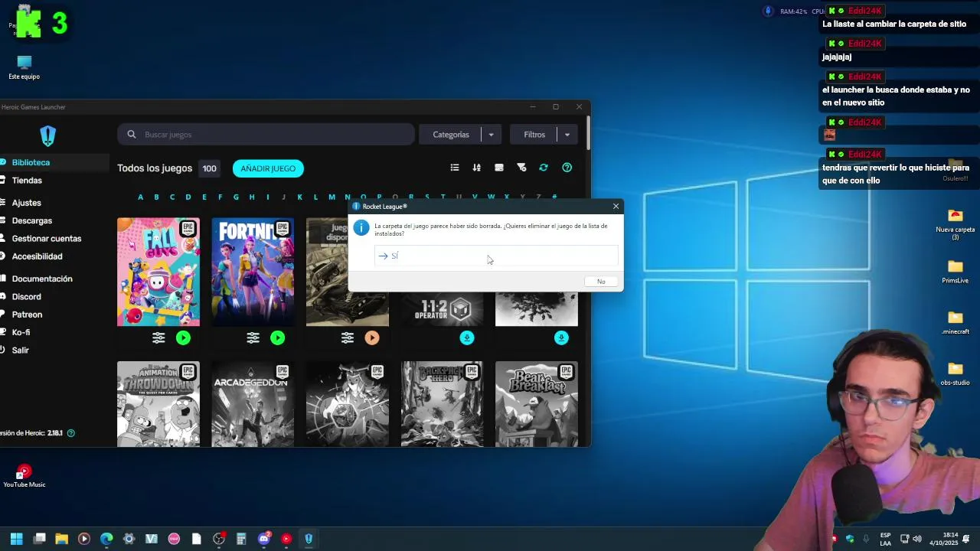Click Rocket League orange play button
Image resolution: width=980 pixels, height=551 pixels.
[x=372, y=337]
